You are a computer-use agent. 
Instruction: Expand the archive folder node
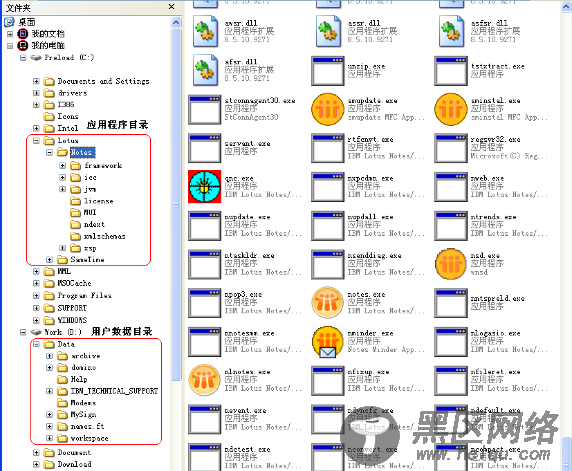(50, 356)
